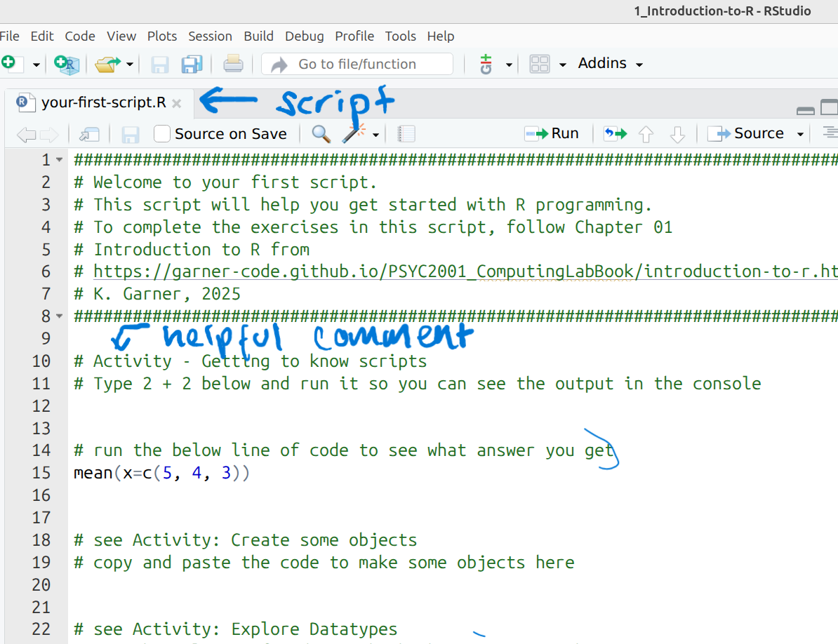
Task: Open the Debug menu
Action: click(304, 36)
